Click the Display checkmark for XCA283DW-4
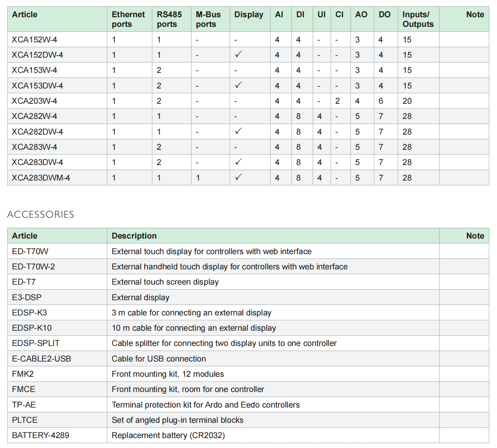The image size is (497, 448). pos(238,162)
